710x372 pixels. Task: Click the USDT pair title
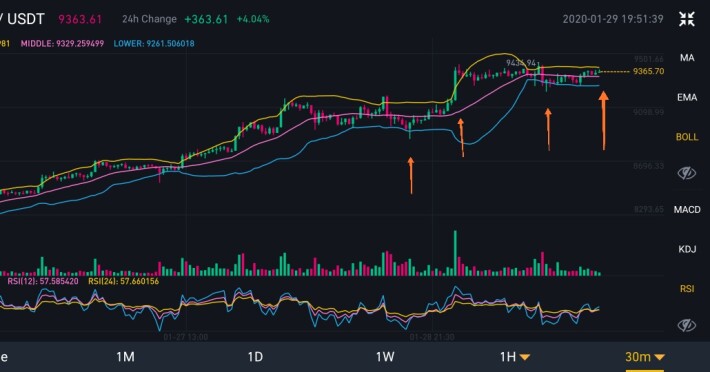(26, 19)
